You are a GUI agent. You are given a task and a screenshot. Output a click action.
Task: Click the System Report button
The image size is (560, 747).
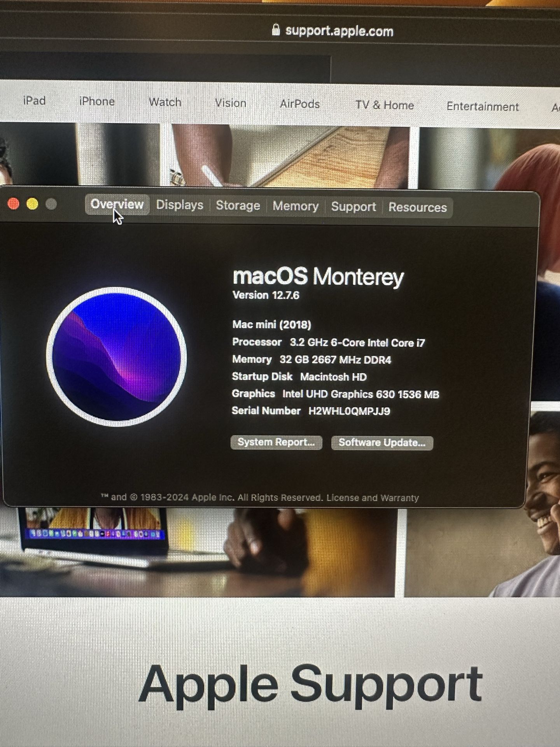coord(276,442)
